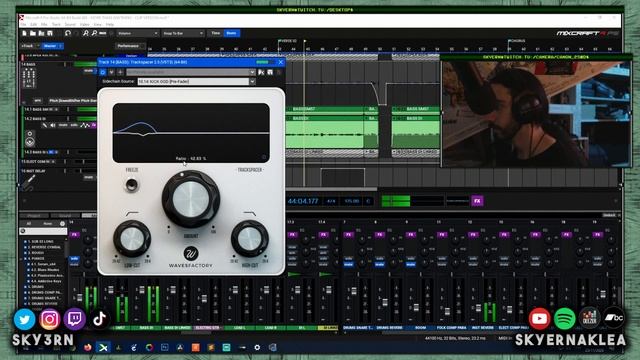640x360 pixels.
Task: Click the plus icon in the plugin header
Action: point(120,72)
